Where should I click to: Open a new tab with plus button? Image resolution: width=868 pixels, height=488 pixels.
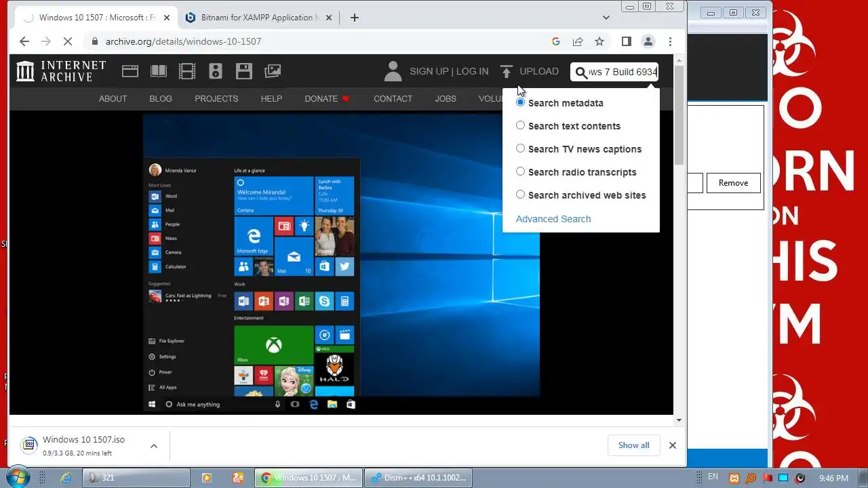click(355, 18)
